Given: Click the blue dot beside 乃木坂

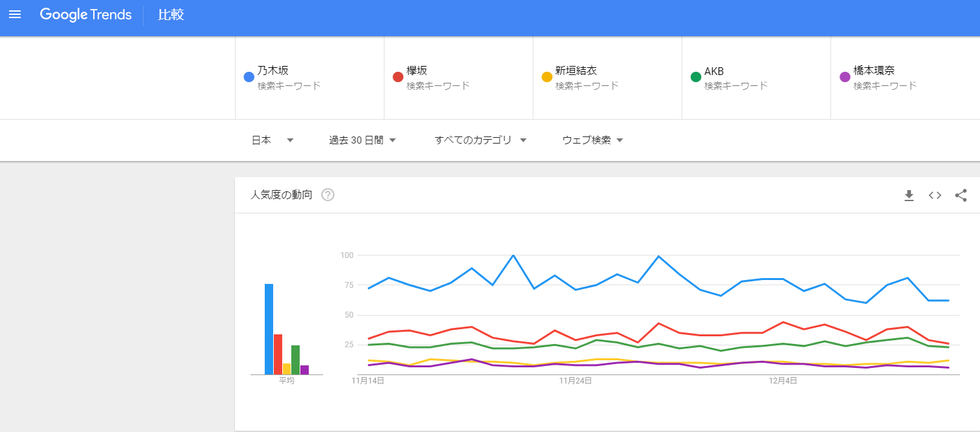Looking at the screenshot, I should [249, 77].
